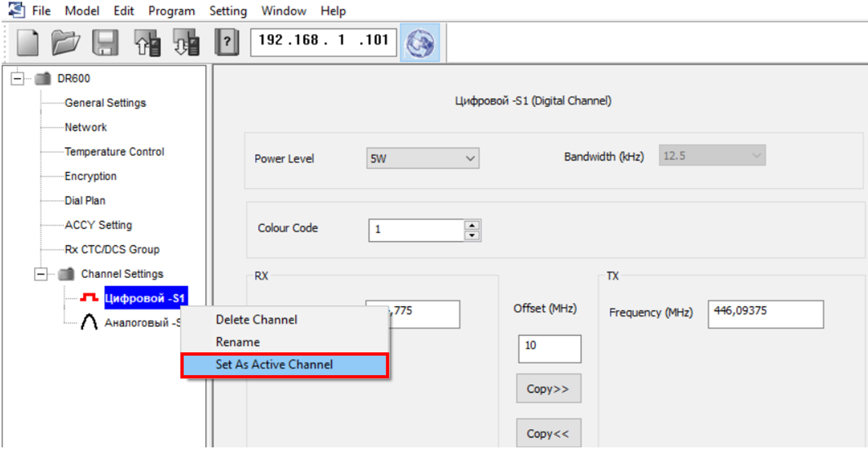Click the upload-to-radio arrow icon
The width and height of the screenshot is (868, 449).
147,42
